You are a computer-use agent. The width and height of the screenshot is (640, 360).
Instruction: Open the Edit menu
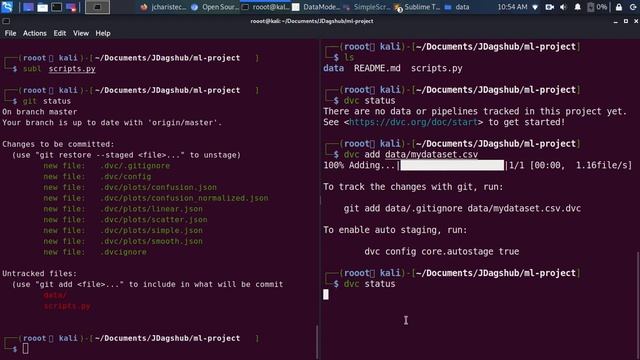point(60,33)
